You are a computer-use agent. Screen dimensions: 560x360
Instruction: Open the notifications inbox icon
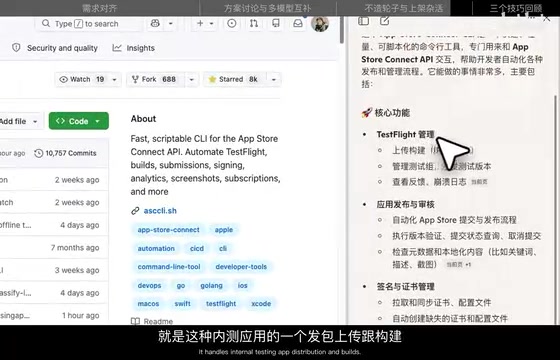tap(298, 24)
